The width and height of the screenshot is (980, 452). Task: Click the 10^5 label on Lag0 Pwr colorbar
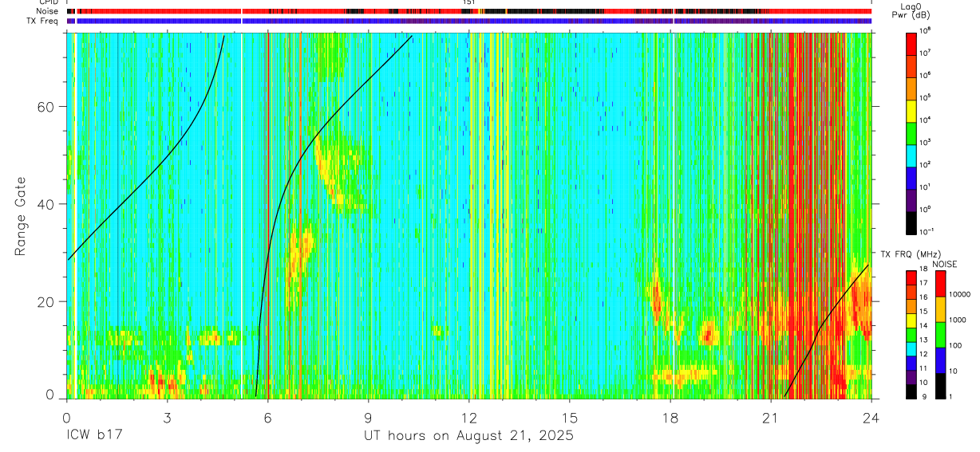point(925,97)
